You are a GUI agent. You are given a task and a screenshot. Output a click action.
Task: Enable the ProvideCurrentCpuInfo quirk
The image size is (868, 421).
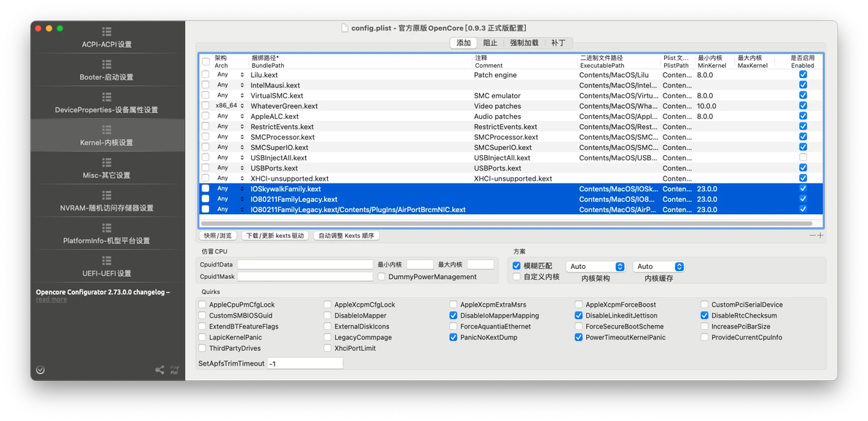(x=704, y=337)
